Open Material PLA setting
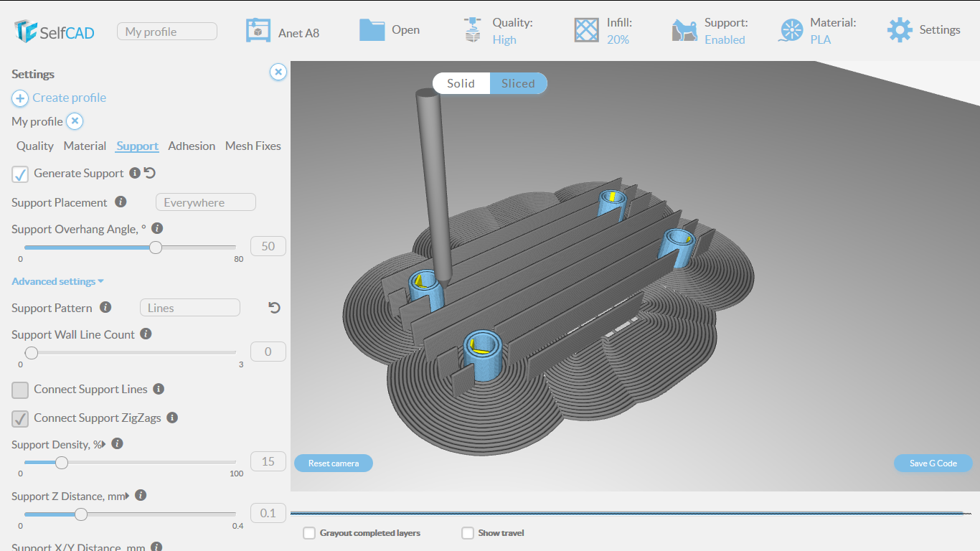Image resolution: width=980 pixels, height=551 pixels. point(821,39)
